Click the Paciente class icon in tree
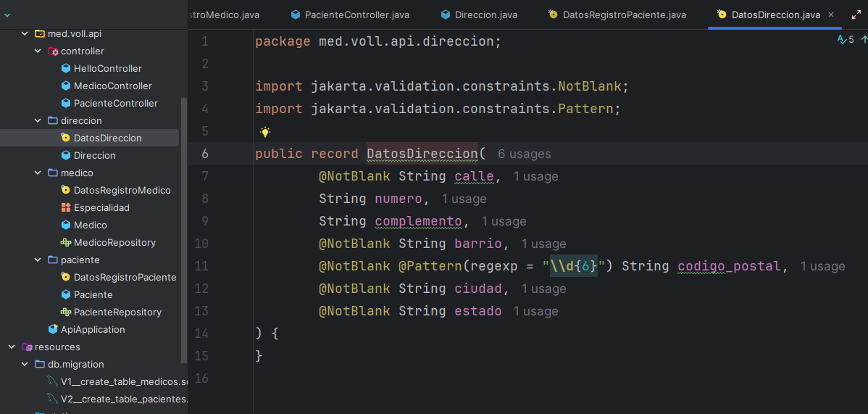Image resolution: width=868 pixels, height=414 pixels. pos(65,294)
